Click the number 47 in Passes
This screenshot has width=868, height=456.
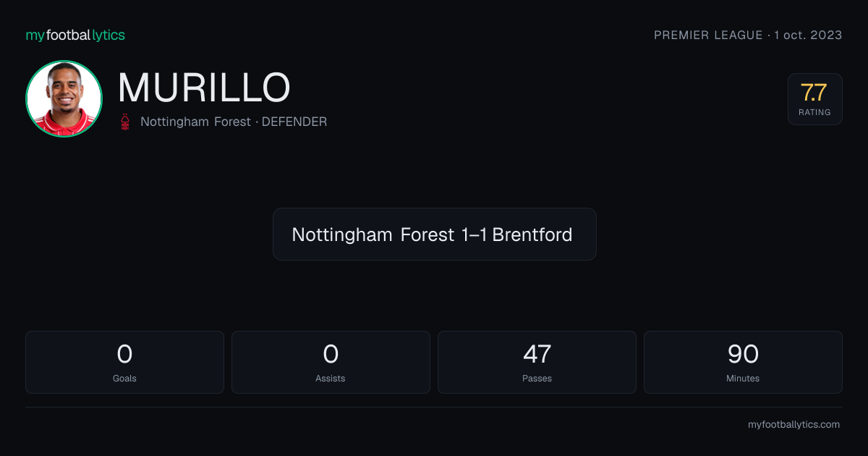(537, 354)
